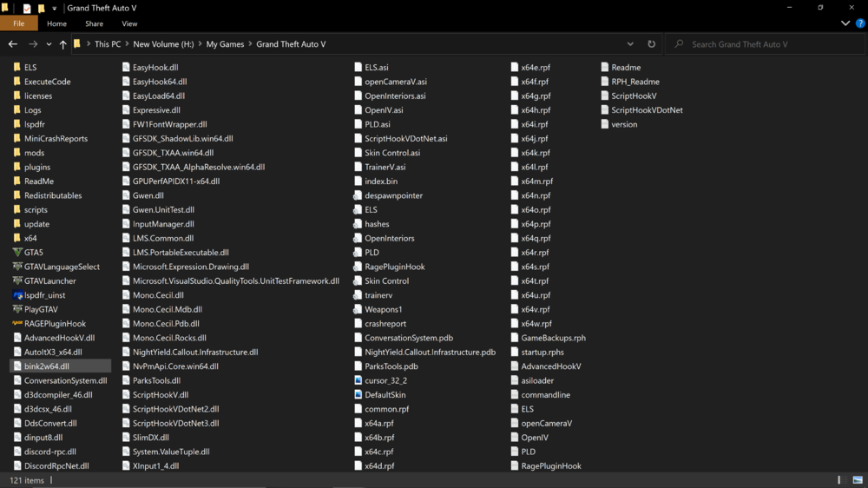Go up one folder level
The height and width of the screenshot is (488, 868).
point(62,44)
